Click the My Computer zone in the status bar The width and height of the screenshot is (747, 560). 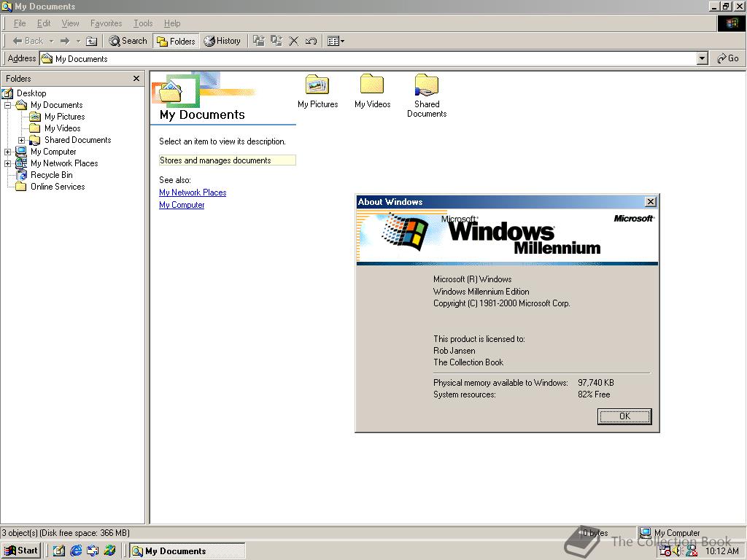pos(691,533)
